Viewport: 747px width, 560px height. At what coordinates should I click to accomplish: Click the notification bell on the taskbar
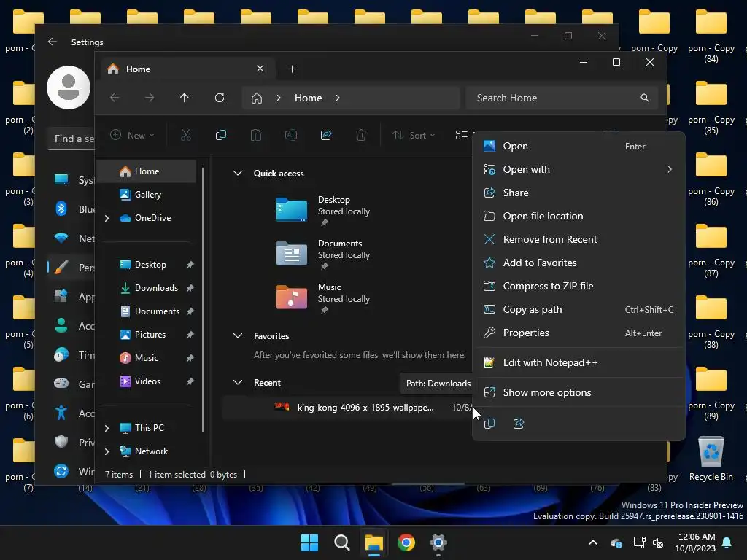click(x=727, y=542)
